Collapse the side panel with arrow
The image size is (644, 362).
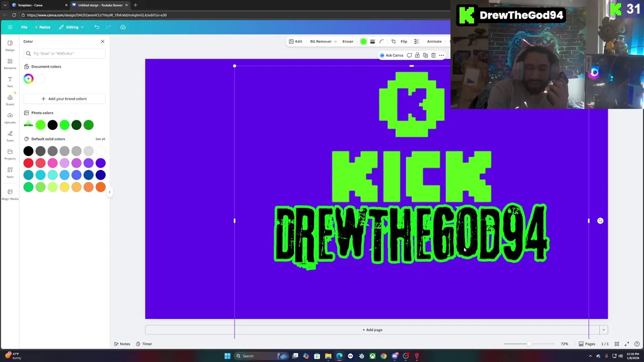tap(110, 192)
